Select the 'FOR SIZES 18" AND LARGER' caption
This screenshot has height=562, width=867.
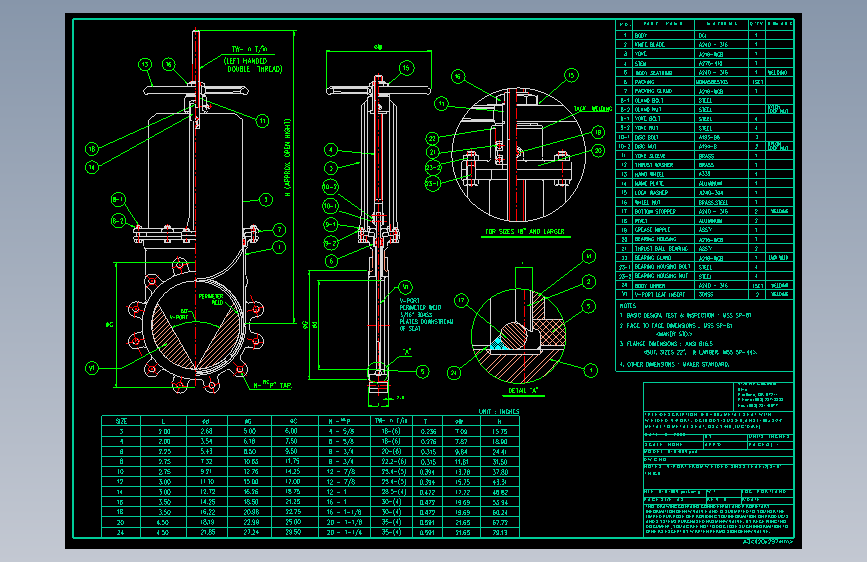(x=525, y=231)
